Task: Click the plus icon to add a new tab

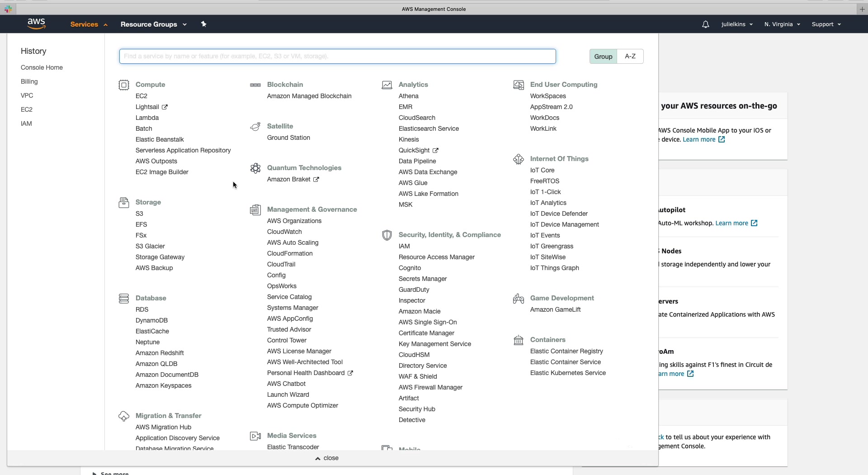Action: (x=862, y=9)
